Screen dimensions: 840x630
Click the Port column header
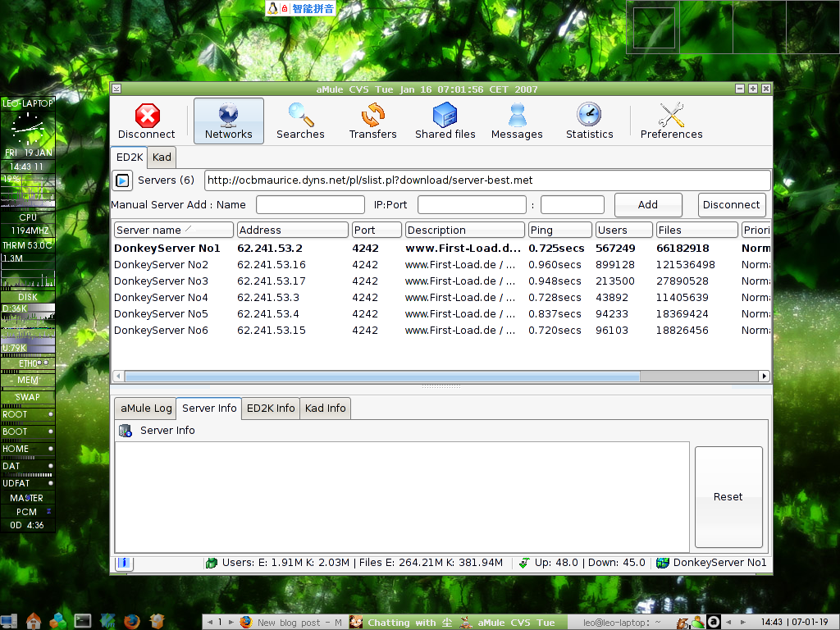(x=377, y=230)
